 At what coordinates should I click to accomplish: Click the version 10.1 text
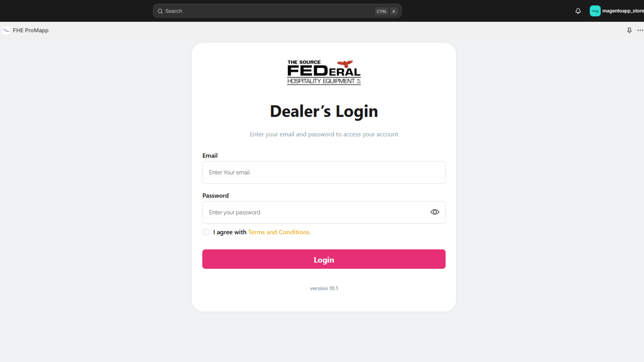(324, 288)
